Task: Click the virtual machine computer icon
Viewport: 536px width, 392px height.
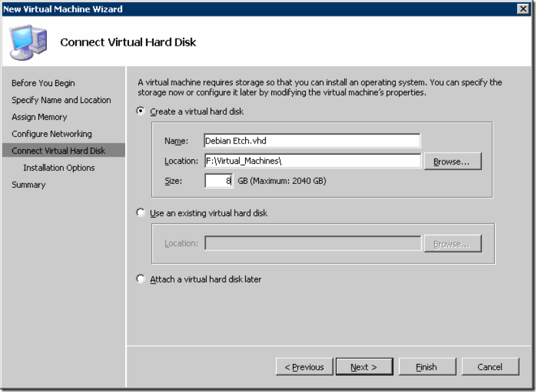Action: (28, 42)
